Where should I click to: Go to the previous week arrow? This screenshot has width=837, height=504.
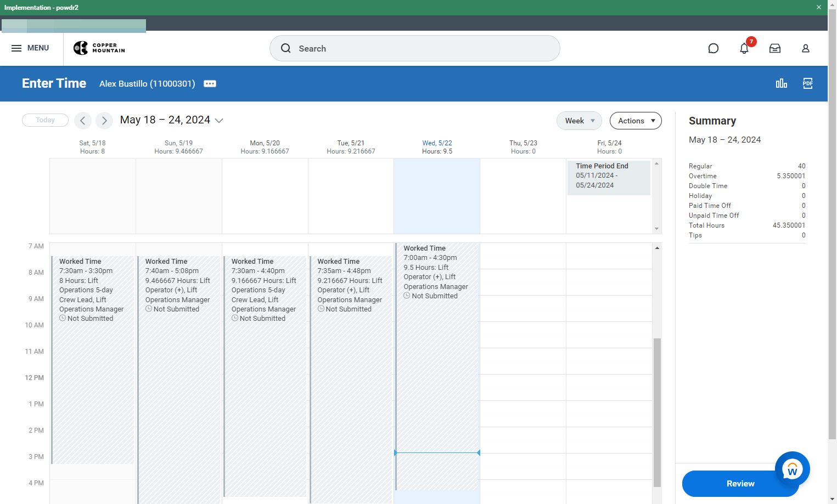coord(83,120)
